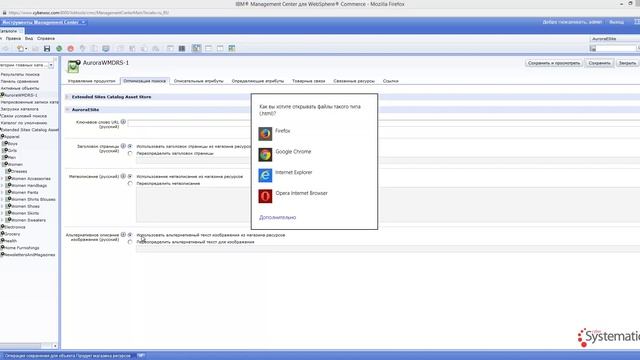Click the info icon beside Метаописание
This screenshot has width=640, height=360.
123,176
